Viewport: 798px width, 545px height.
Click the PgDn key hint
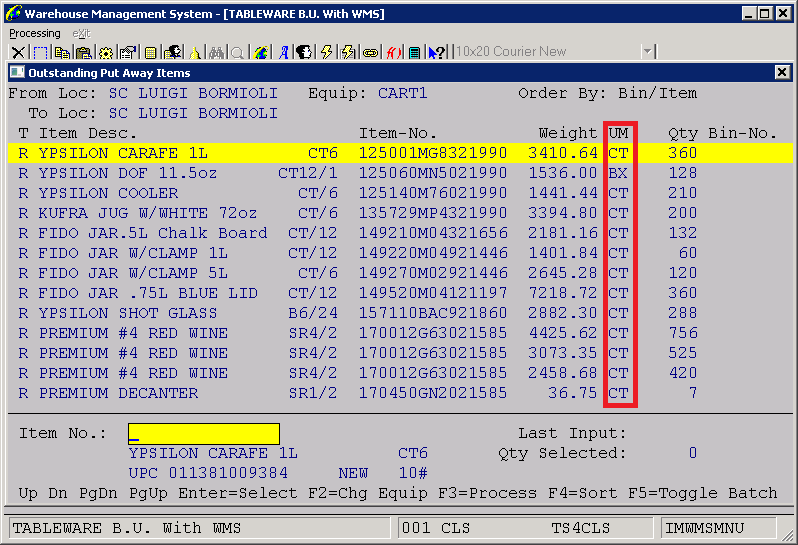point(98,493)
